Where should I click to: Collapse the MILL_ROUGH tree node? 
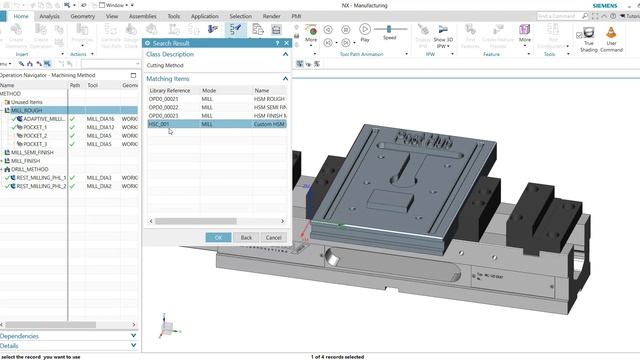[x=2, y=111]
